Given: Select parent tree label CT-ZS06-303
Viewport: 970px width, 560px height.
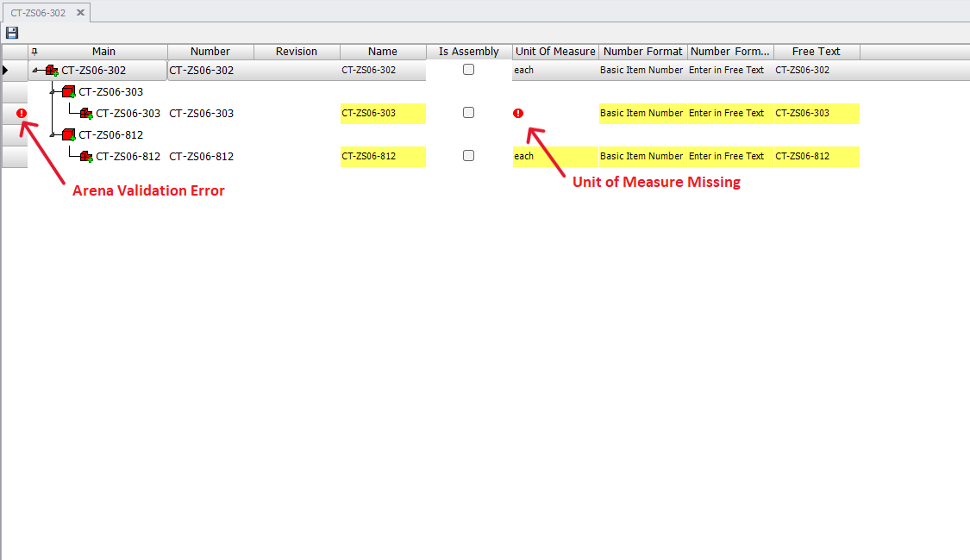Looking at the screenshot, I should coord(110,92).
